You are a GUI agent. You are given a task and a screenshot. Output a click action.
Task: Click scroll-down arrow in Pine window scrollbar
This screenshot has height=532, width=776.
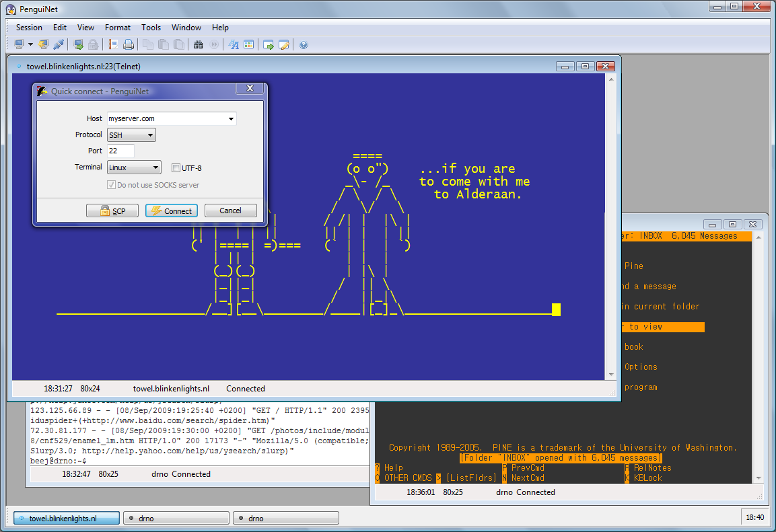[x=759, y=478]
